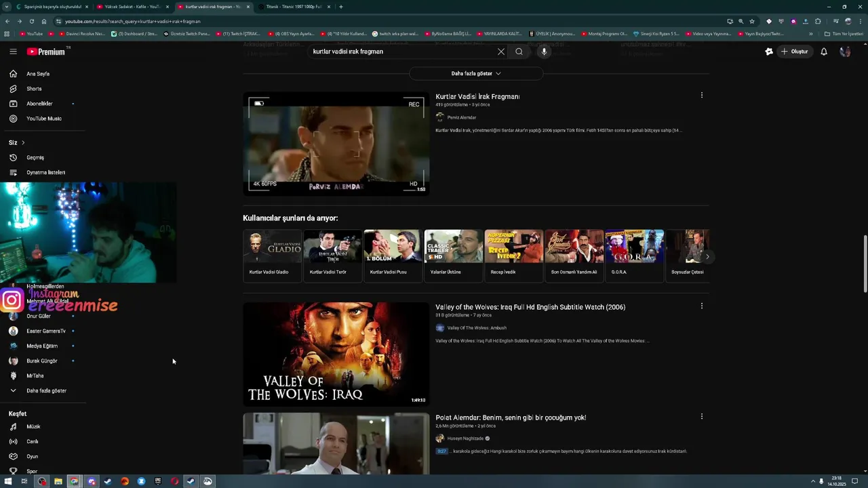Reload the page with the refresh icon

(31, 21)
